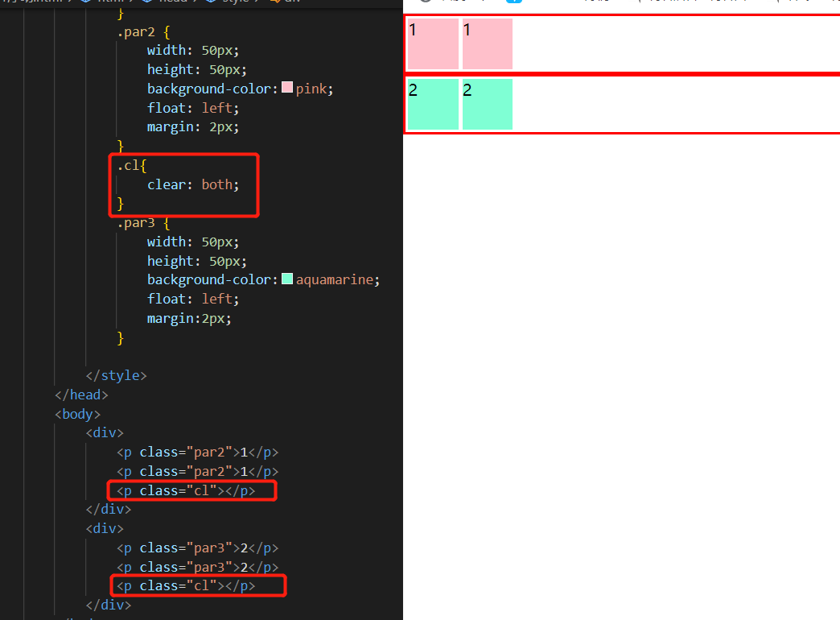Click the last p class="cl" line
Screen dimensions: 840x620
(x=186, y=585)
